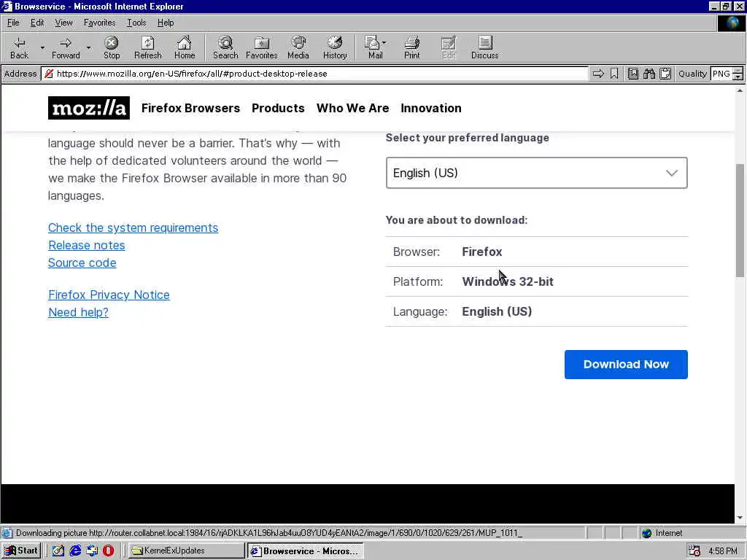Click the 4:58 PM tray clock
The image size is (747, 560).
click(x=723, y=551)
